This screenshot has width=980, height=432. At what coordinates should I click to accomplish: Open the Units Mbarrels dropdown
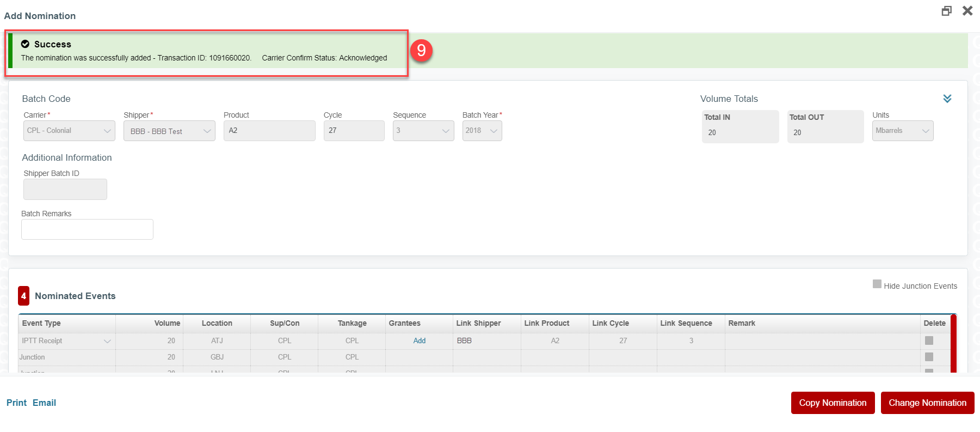pos(903,131)
